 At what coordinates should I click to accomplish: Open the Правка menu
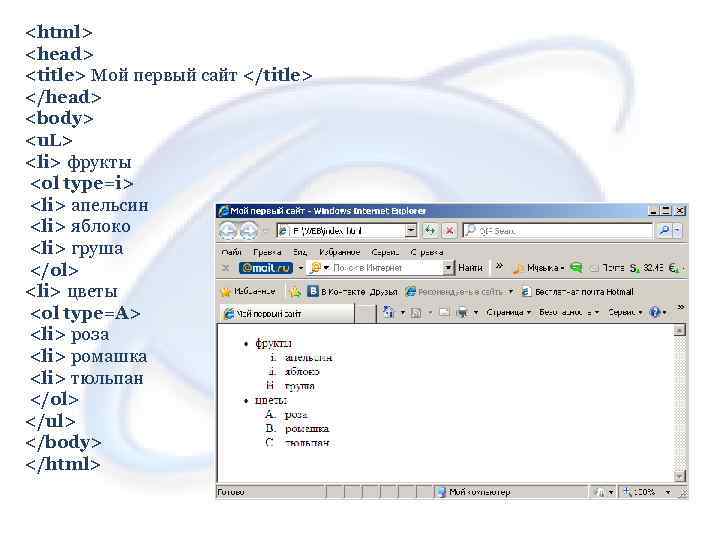(267, 252)
